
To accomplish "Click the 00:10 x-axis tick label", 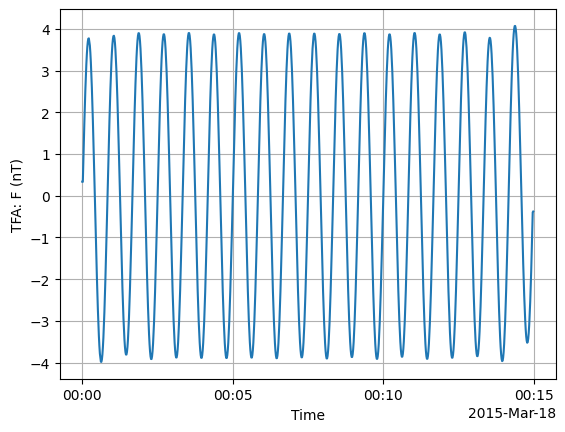I will 383,396.
